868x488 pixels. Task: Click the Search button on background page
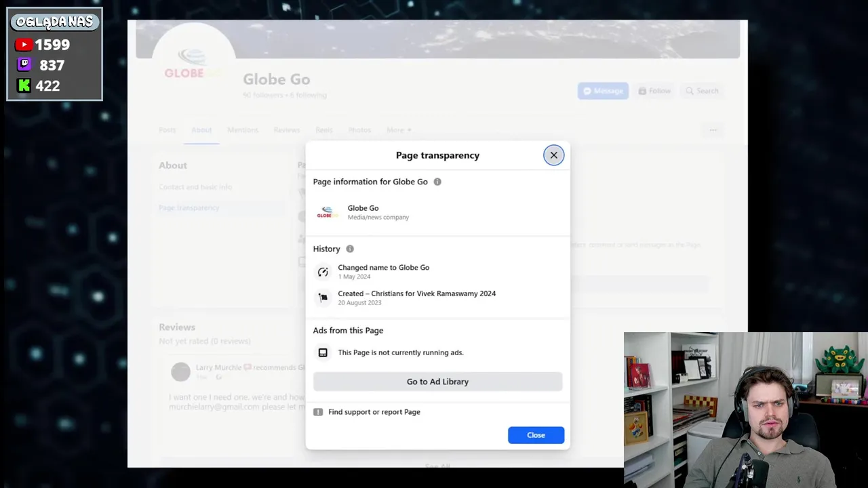coord(701,91)
